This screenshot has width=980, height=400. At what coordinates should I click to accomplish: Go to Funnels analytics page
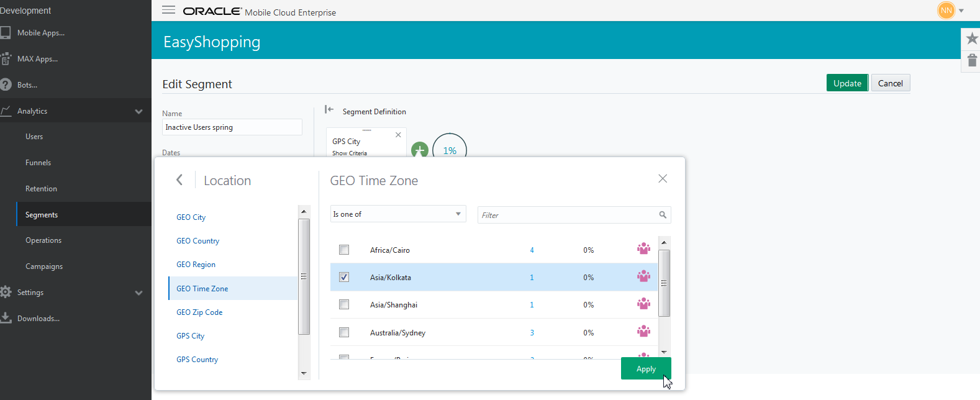coord(38,163)
